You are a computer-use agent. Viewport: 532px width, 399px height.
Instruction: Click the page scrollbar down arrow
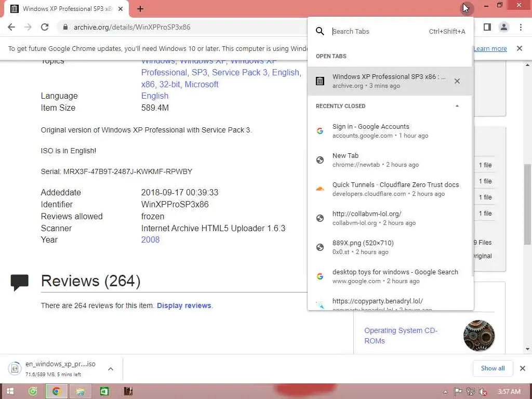tap(527, 349)
